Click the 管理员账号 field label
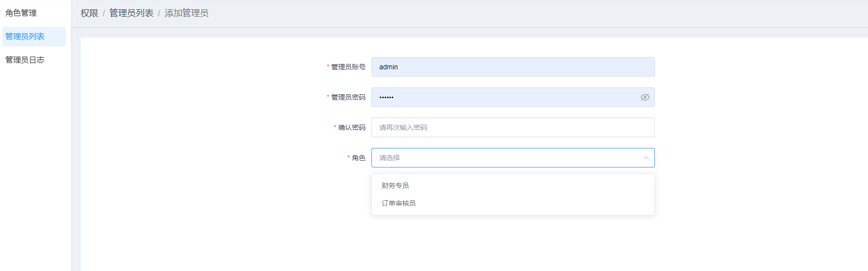The height and width of the screenshot is (271, 868). pyautogui.click(x=348, y=67)
